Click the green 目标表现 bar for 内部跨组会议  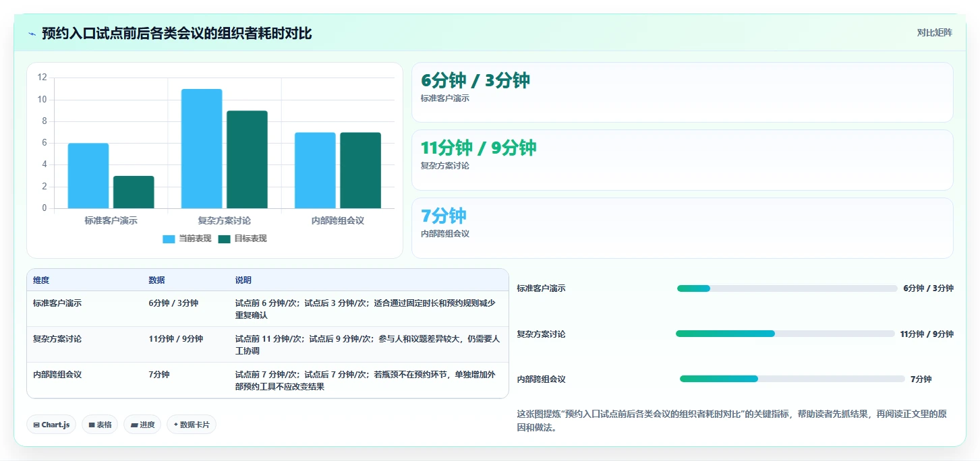360,171
